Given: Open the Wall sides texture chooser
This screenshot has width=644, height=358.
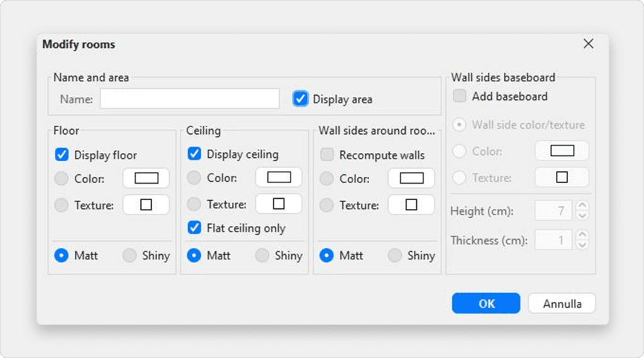Looking at the screenshot, I should pos(411,205).
